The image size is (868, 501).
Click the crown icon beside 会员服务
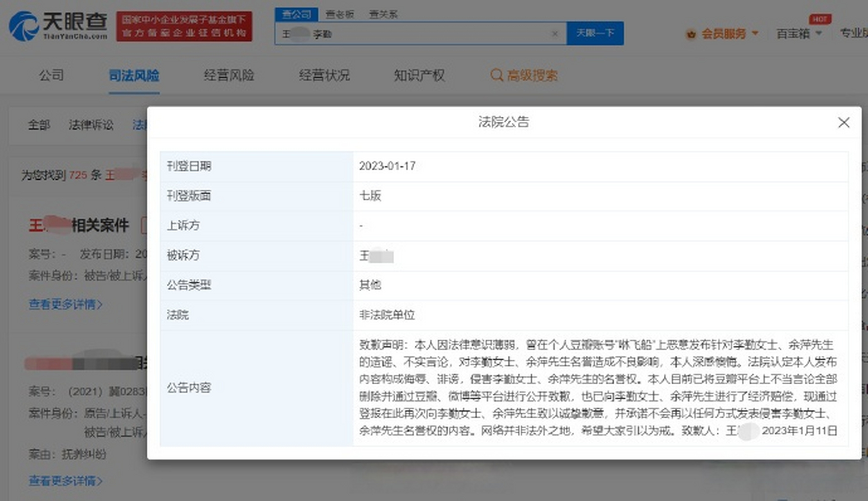point(691,34)
